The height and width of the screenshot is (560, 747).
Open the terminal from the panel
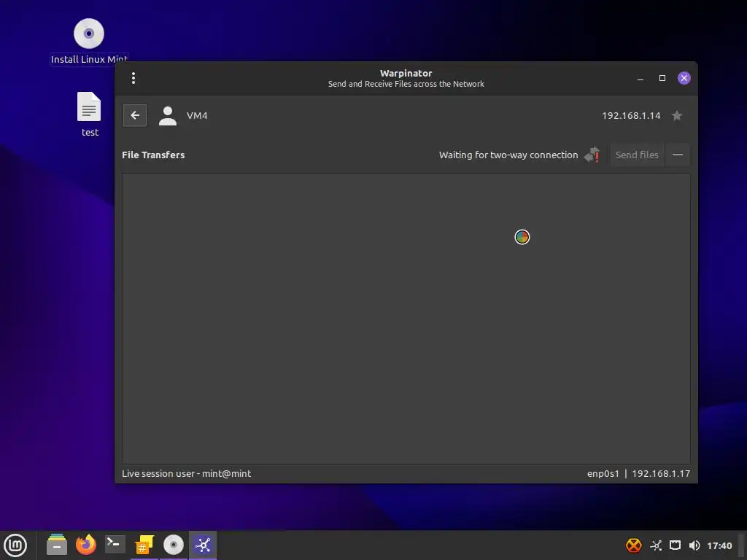click(x=115, y=545)
